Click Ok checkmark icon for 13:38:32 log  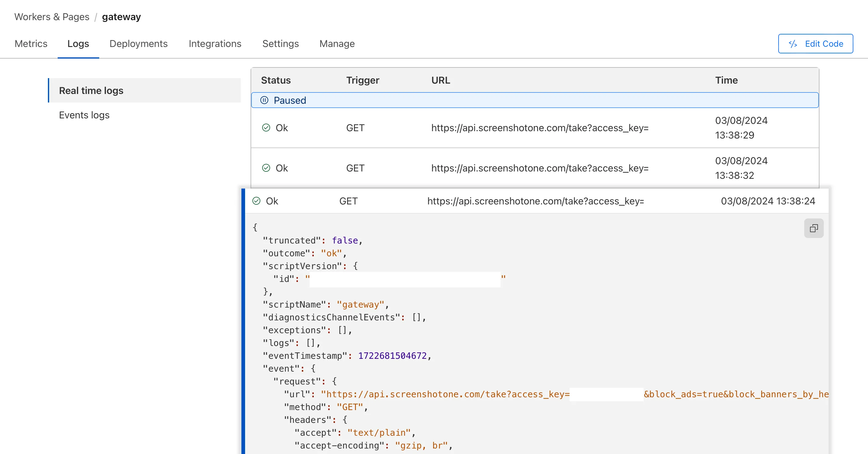tap(266, 168)
